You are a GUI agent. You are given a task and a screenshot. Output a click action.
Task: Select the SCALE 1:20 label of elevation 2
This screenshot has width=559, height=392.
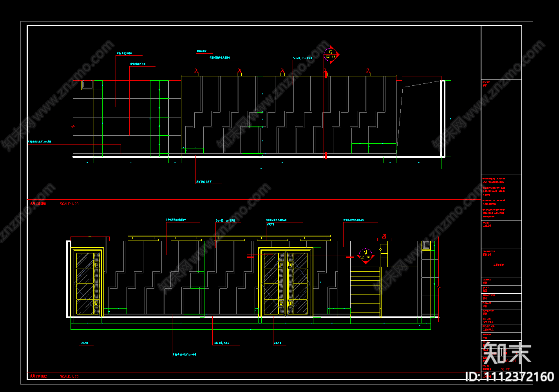click(x=69, y=376)
